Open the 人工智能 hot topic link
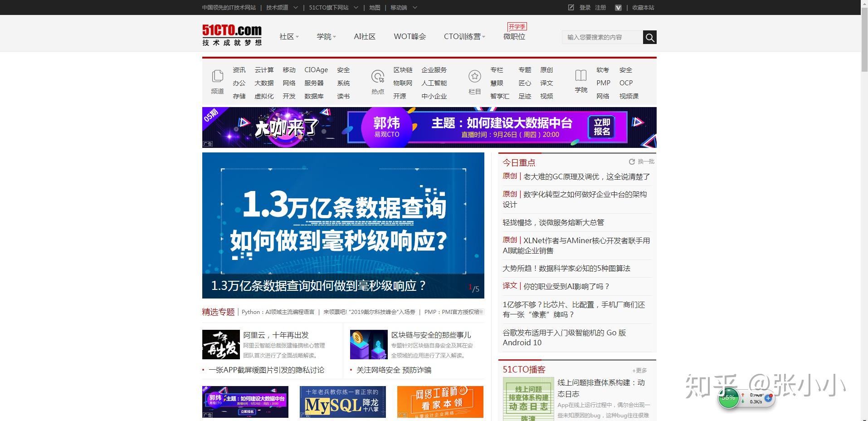 pyautogui.click(x=434, y=83)
